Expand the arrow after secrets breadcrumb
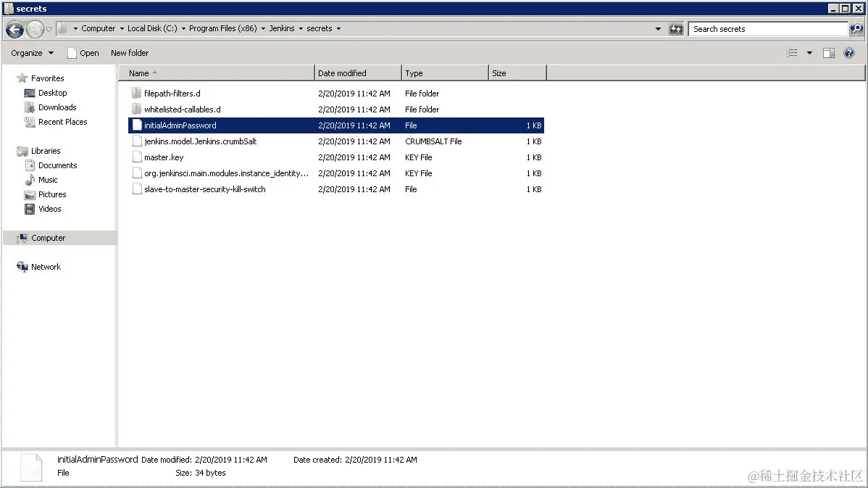This screenshot has height=488, width=868. tap(338, 29)
